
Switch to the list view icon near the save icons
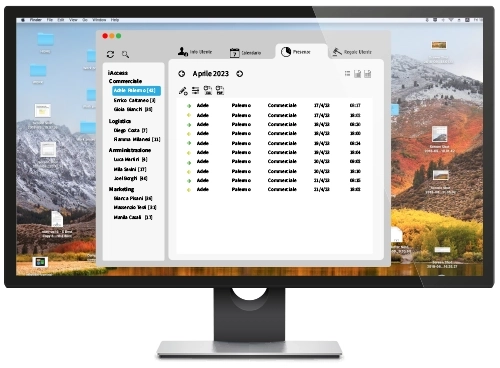347,74
